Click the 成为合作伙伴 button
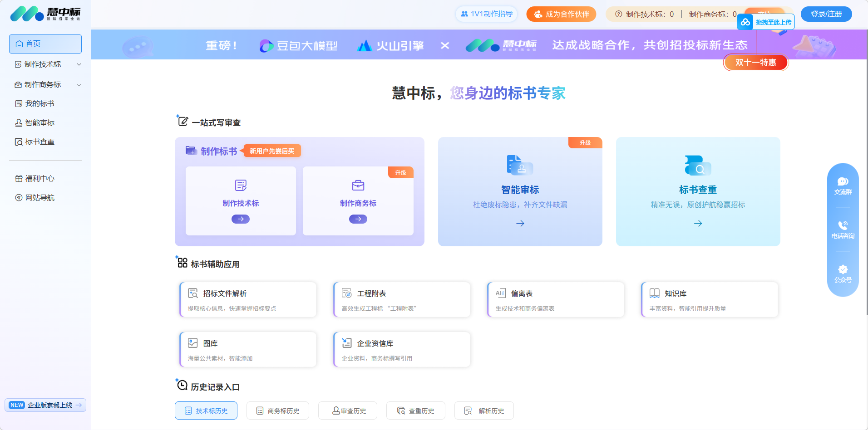This screenshot has height=430, width=868. tap(561, 14)
